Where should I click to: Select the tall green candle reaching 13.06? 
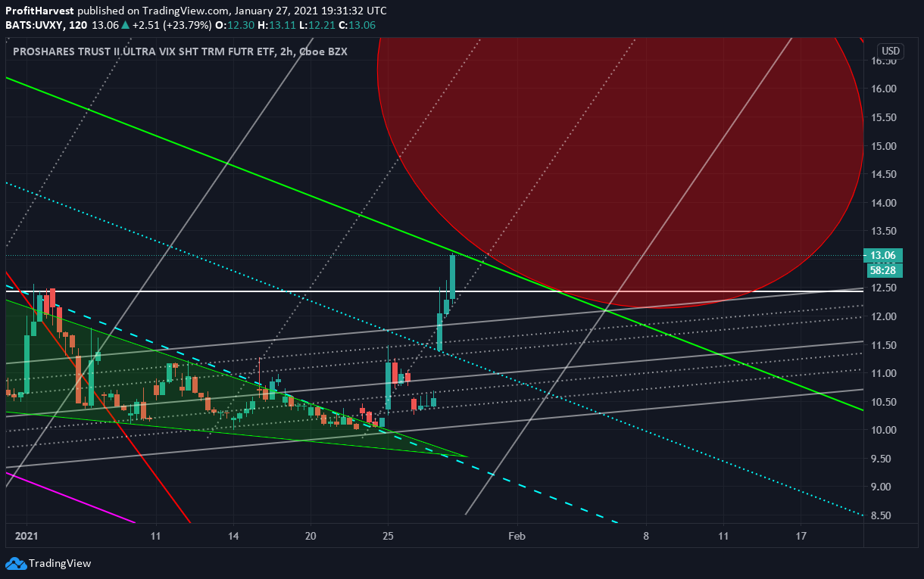(452, 277)
